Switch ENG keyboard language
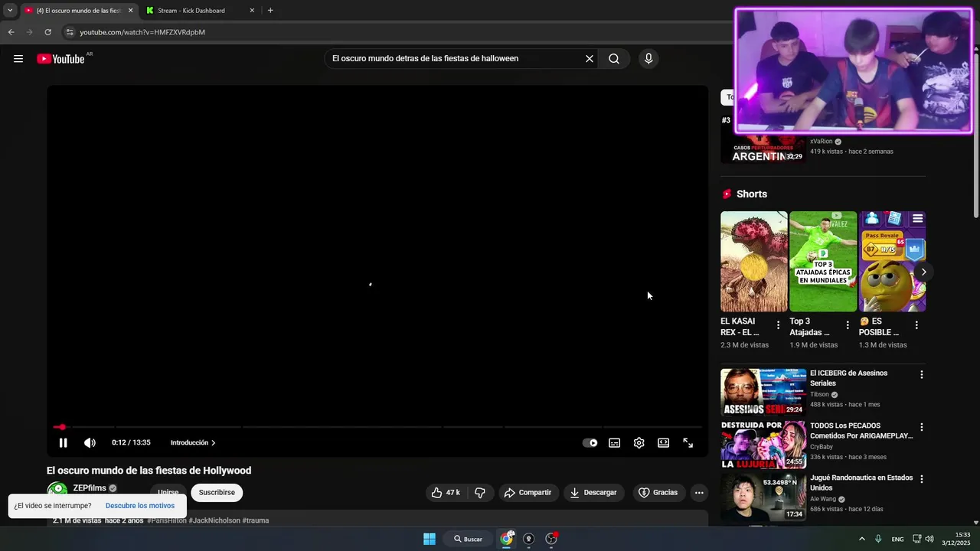The height and width of the screenshot is (551, 980). [897, 539]
